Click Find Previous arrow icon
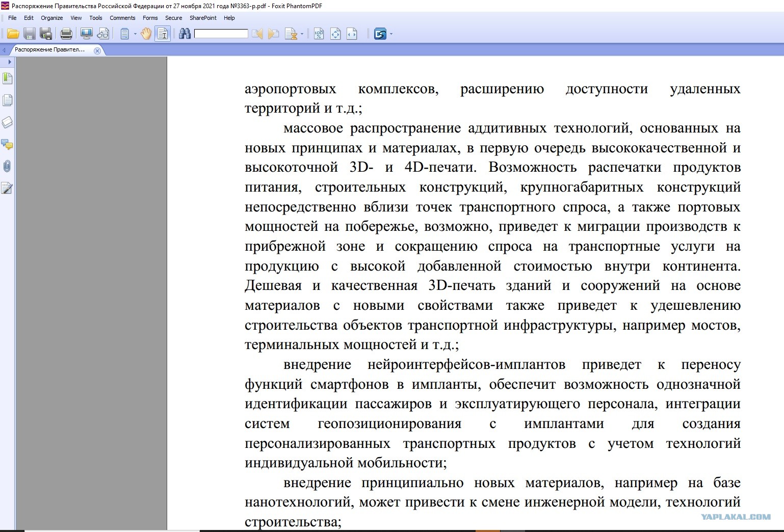The height and width of the screenshot is (532, 784). click(257, 34)
